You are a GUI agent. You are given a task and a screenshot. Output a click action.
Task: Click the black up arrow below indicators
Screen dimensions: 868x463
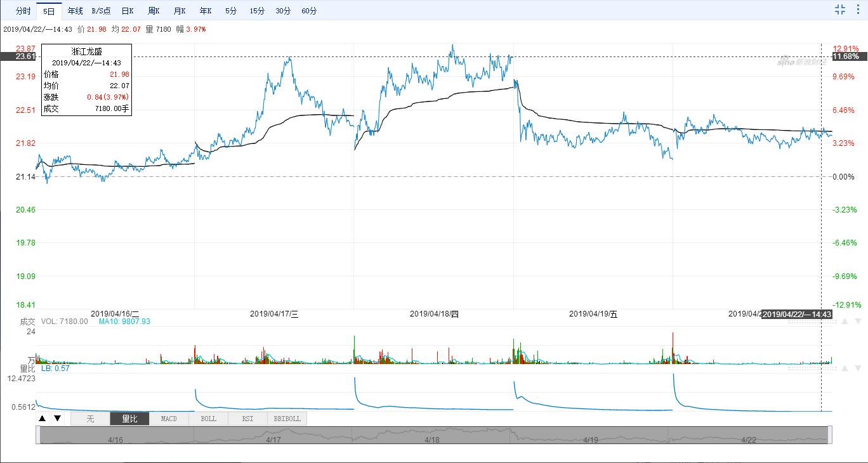(x=43, y=419)
